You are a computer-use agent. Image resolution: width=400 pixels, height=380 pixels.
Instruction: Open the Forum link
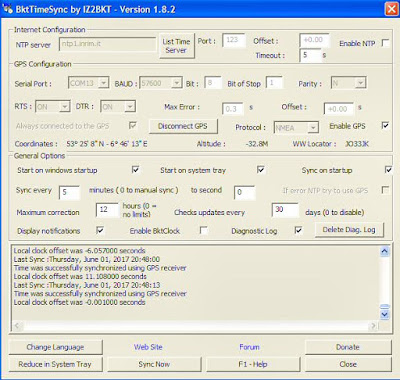(249, 347)
